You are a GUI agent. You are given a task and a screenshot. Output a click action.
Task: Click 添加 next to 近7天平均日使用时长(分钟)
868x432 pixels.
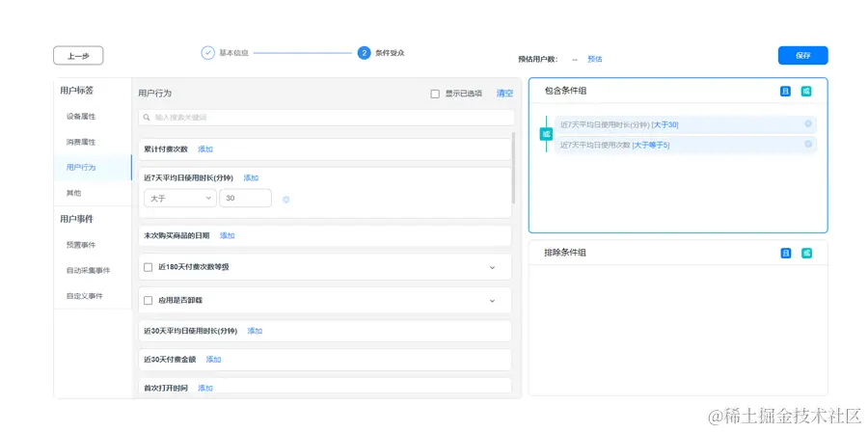pyautogui.click(x=251, y=178)
